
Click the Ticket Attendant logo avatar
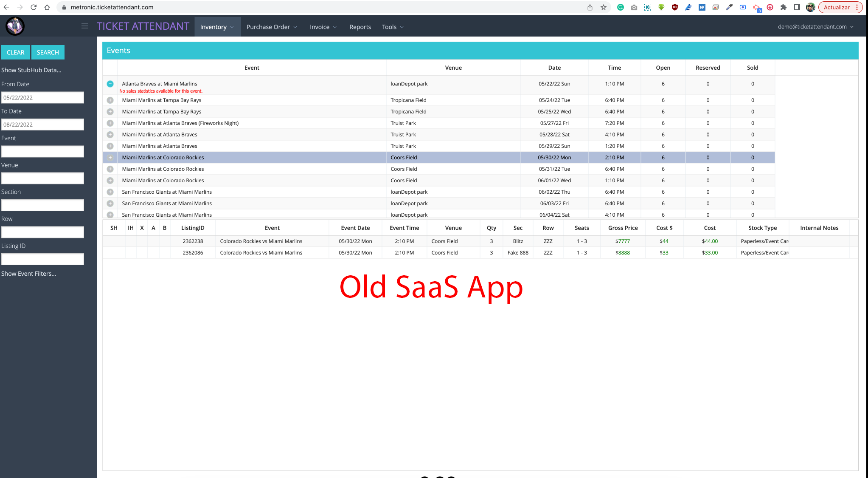coord(15,26)
